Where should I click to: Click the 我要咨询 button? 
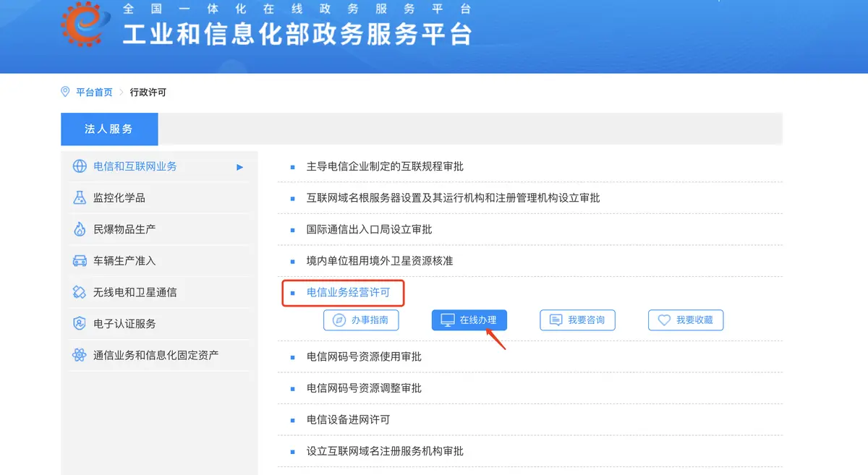point(577,320)
